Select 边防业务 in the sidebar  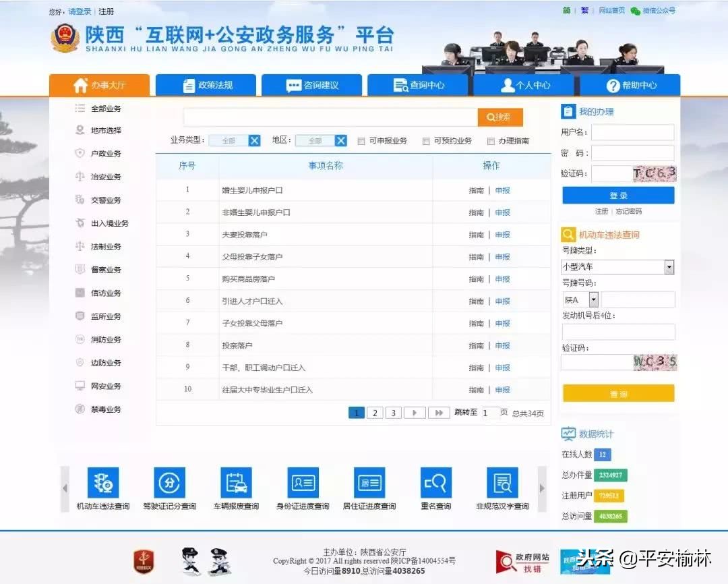(x=106, y=362)
